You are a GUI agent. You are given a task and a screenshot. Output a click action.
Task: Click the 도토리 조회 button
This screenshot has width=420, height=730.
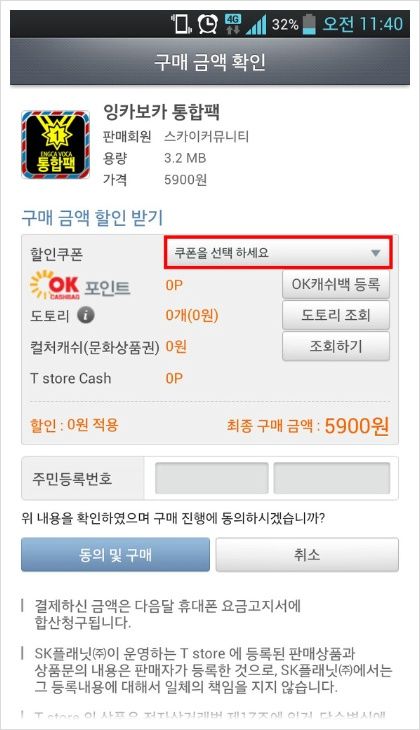(x=336, y=315)
